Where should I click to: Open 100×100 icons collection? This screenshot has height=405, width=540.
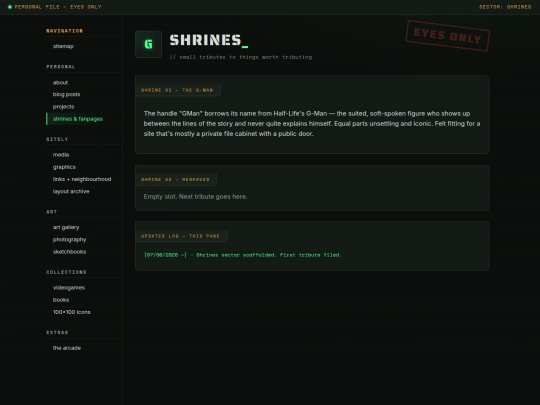[72, 312]
